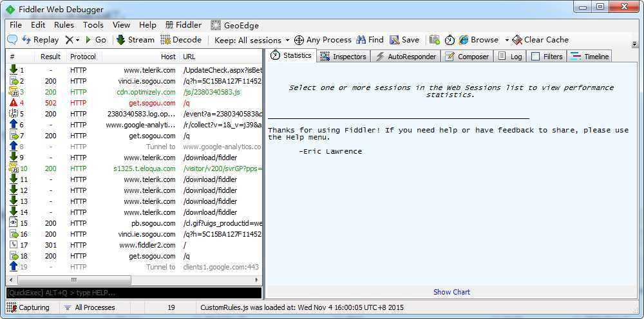Image resolution: width=644 pixels, height=319 pixels.
Task: Click the tunnel icon of session 19
Action: coord(14,267)
